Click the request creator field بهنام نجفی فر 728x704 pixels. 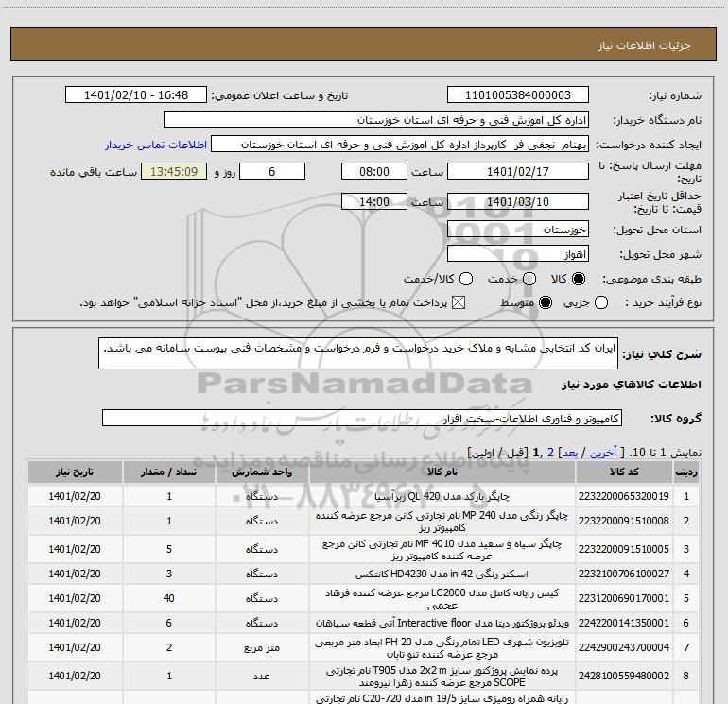coord(400,144)
